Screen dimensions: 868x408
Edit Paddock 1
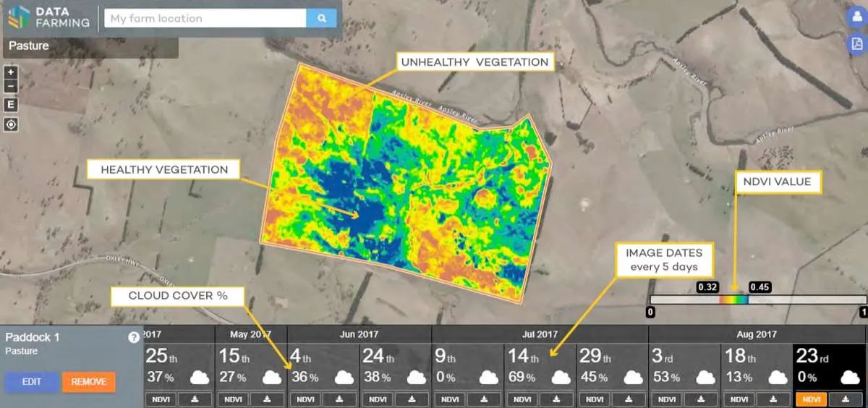tap(31, 382)
